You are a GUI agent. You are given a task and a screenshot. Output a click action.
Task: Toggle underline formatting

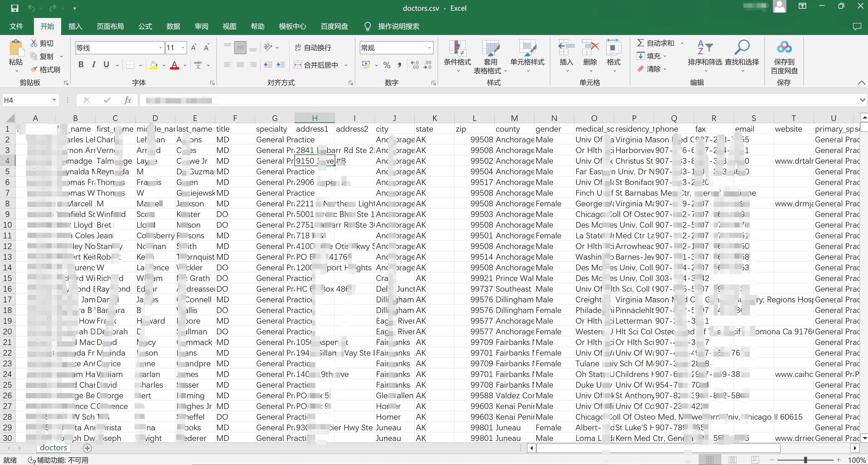(107, 65)
